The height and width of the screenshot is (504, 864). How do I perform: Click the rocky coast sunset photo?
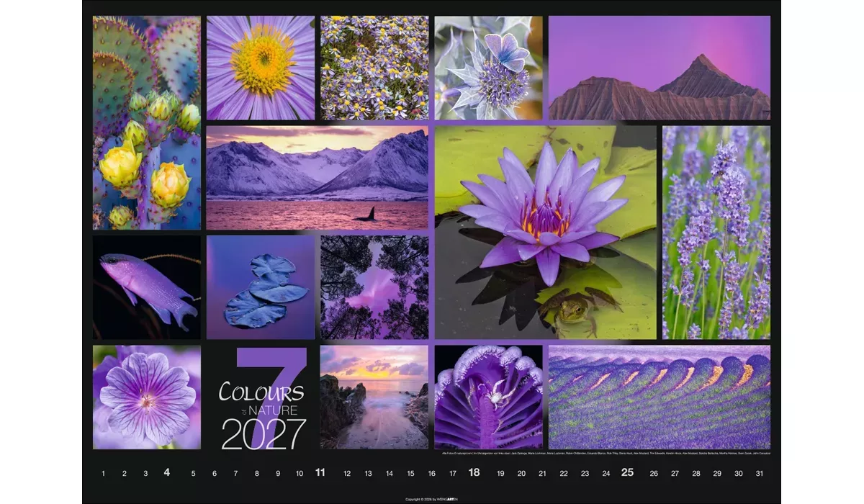(374, 397)
